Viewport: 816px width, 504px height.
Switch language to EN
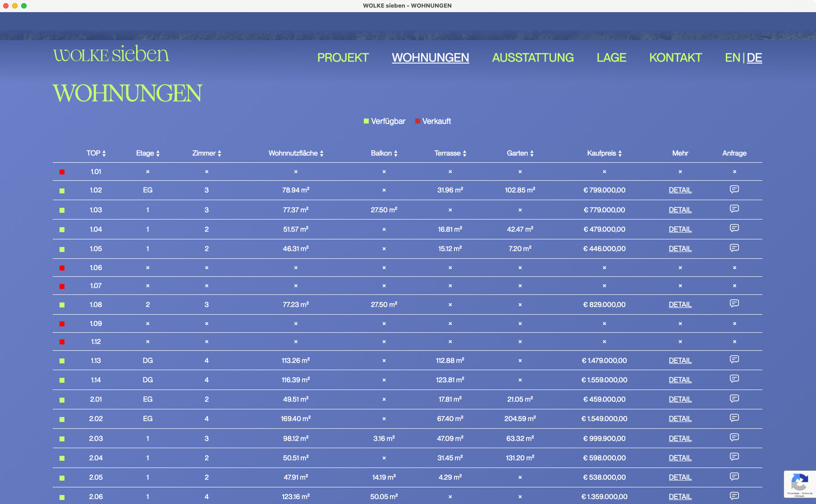(x=732, y=58)
